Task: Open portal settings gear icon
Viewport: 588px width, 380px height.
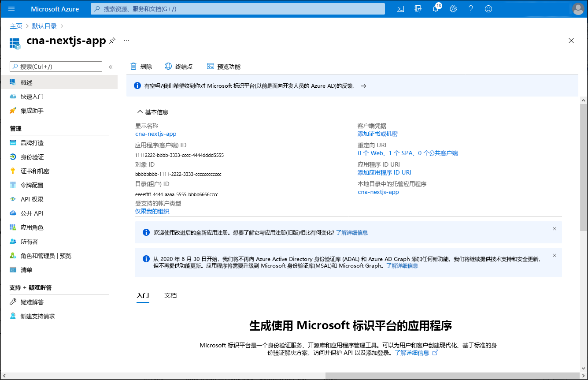Action: click(453, 9)
